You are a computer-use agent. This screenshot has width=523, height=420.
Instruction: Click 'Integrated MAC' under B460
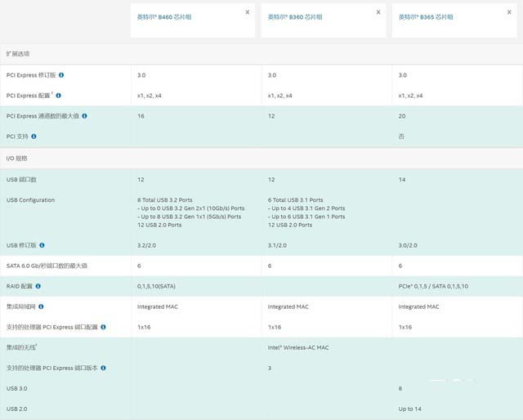tap(158, 306)
